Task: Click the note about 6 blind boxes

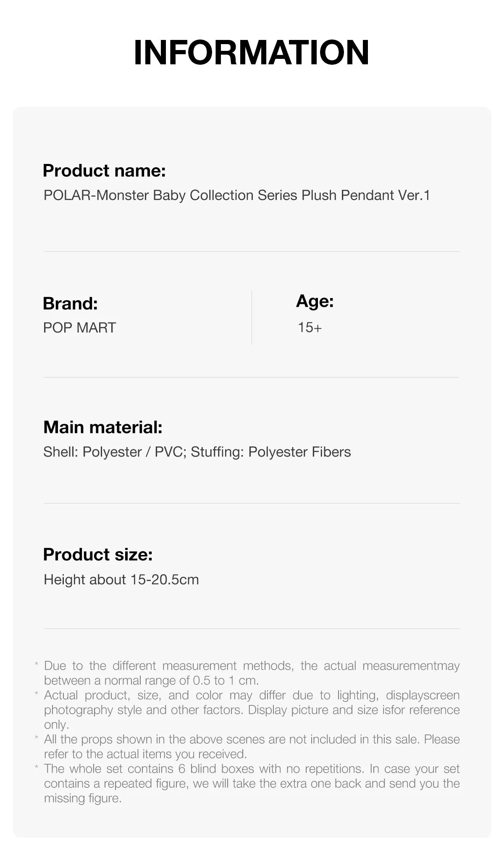Action: (252, 783)
